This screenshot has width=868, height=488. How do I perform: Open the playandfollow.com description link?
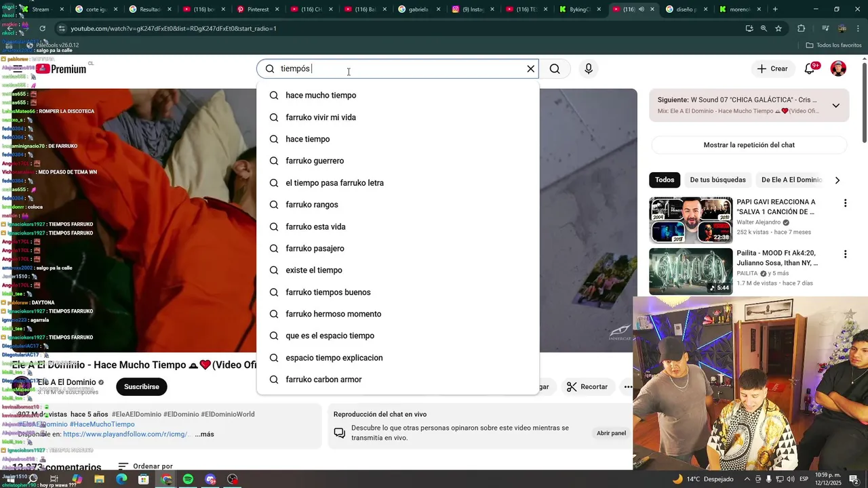pyautogui.click(x=127, y=434)
